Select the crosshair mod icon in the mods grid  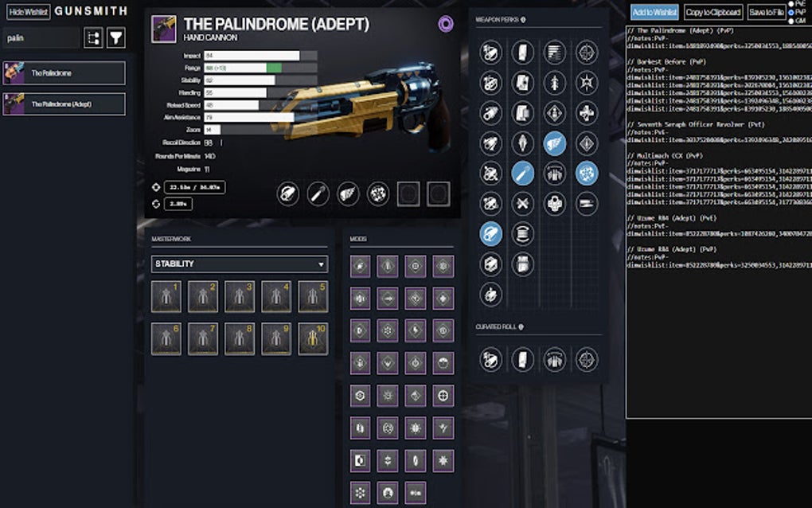(x=443, y=396)
